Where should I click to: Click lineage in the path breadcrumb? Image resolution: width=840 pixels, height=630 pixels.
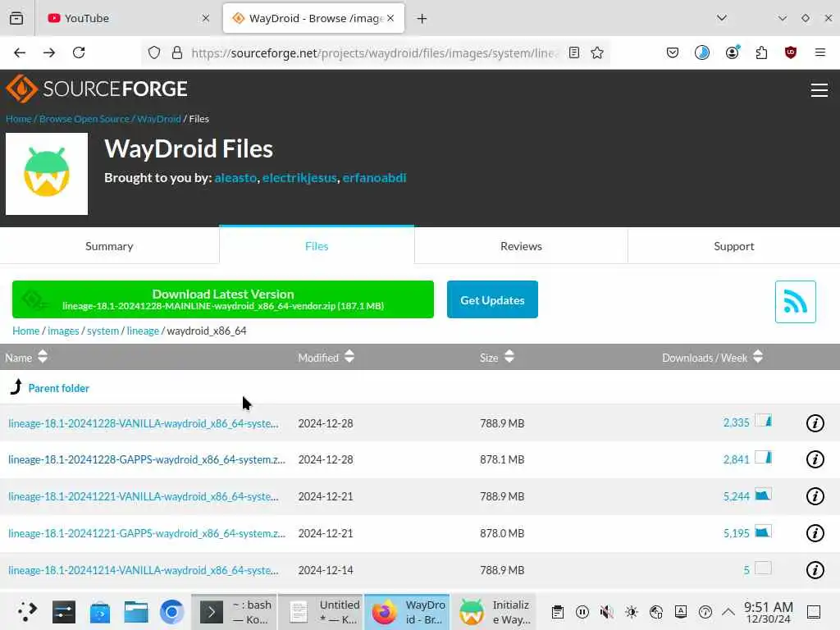click(143, 331)
